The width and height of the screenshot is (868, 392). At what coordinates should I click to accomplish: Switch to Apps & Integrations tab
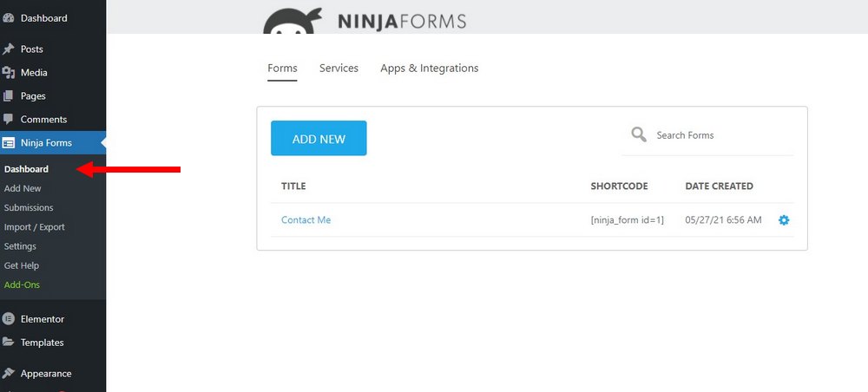point(430,69)
